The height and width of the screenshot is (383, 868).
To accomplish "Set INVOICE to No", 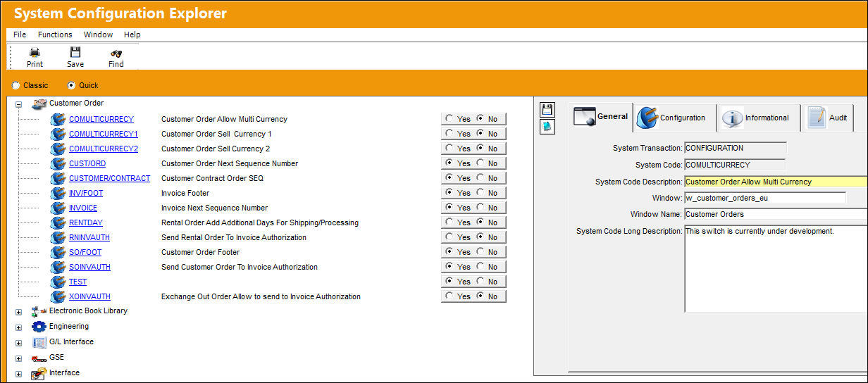I will coord(480,208).
